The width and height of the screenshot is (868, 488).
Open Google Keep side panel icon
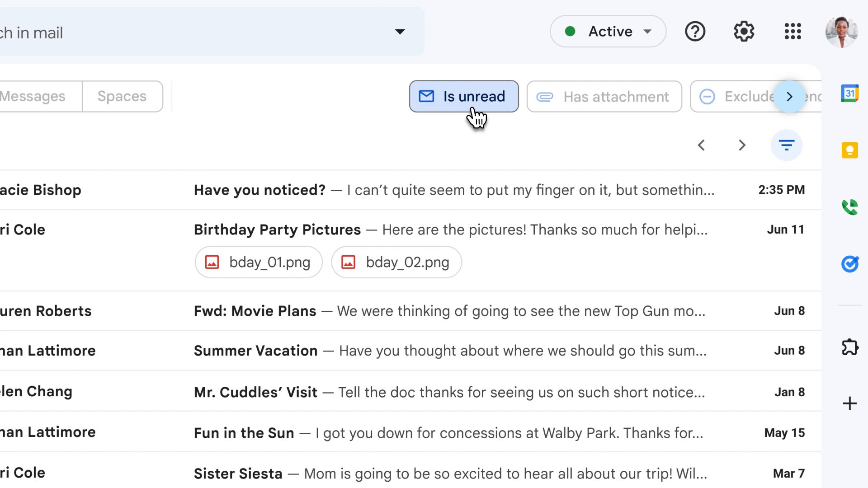pos(849,150)
